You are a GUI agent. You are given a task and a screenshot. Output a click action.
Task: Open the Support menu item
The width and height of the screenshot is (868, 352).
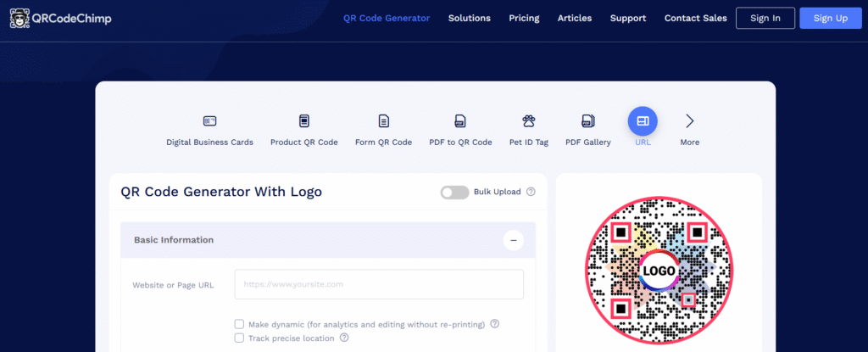tap(628, 19)
